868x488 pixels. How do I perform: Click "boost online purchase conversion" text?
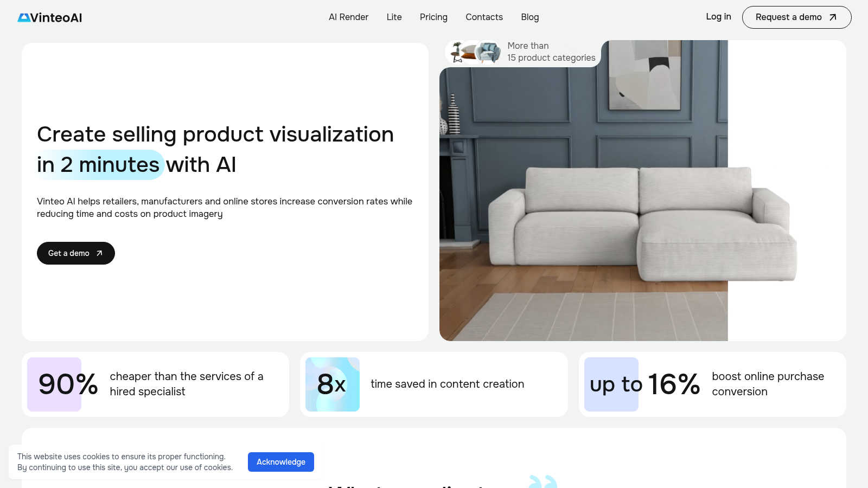pyautogui.click(x=768, y=384)
